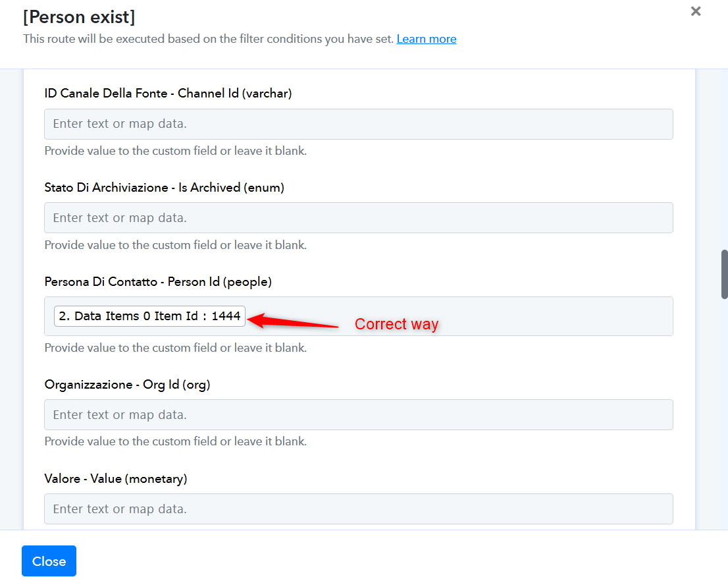Focus the Org Id (org) input field
Screen dimensions: 728x583
click(358, 414)
